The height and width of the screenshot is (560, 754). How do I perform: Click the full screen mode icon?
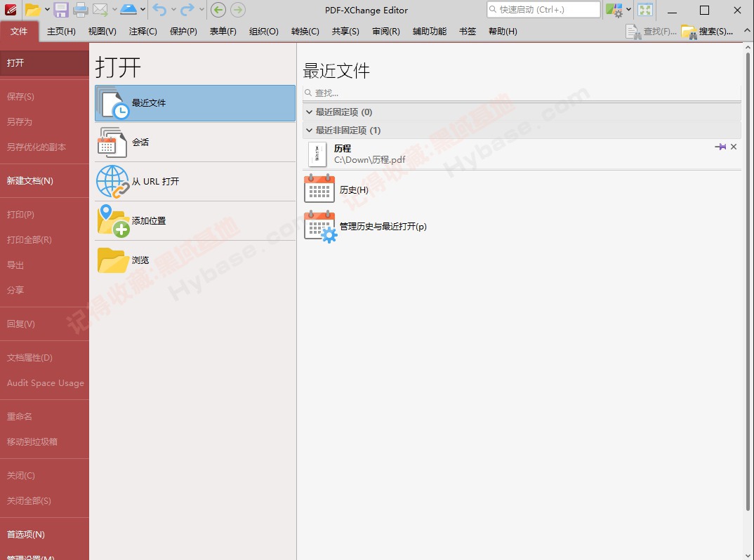(645, 10)
